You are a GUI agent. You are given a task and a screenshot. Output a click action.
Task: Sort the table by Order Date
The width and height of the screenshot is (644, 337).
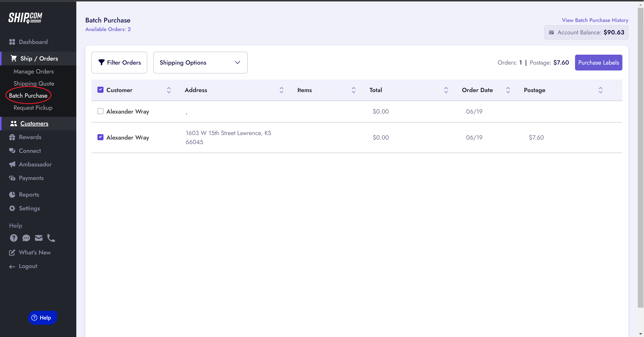click(x=508, y=90)
